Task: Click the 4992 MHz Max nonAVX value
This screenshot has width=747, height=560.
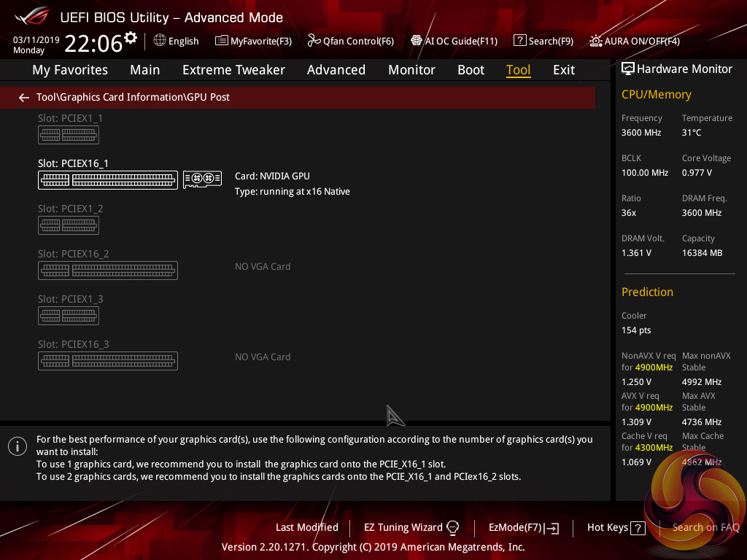Action: click(701, 382)
